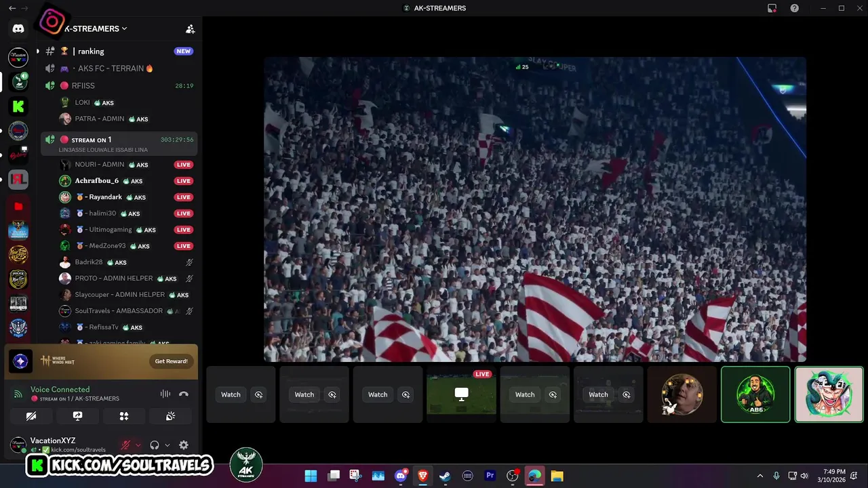The image size is (868, 488).
Task: Open the ranking text channel
Action: (119, 51)
